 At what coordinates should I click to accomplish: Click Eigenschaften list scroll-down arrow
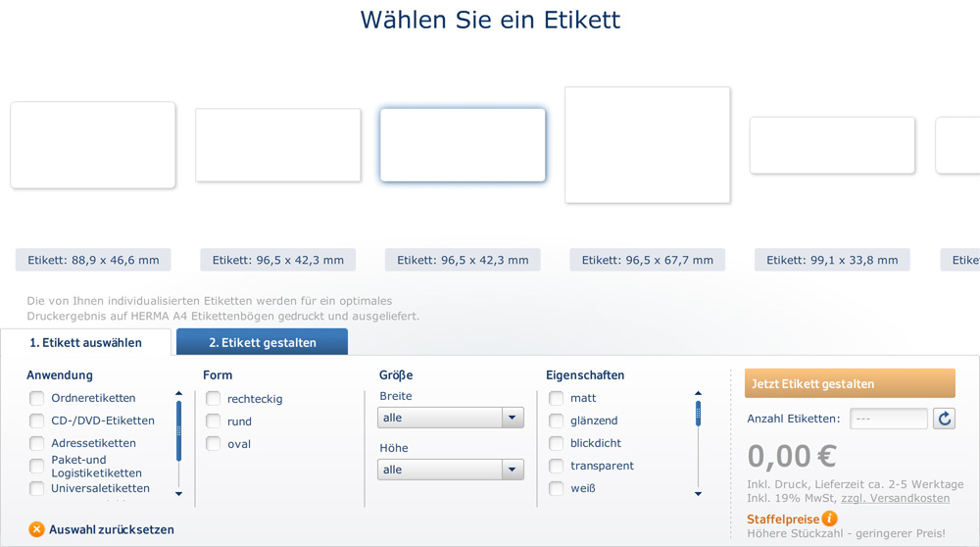(x=698, y=494)
